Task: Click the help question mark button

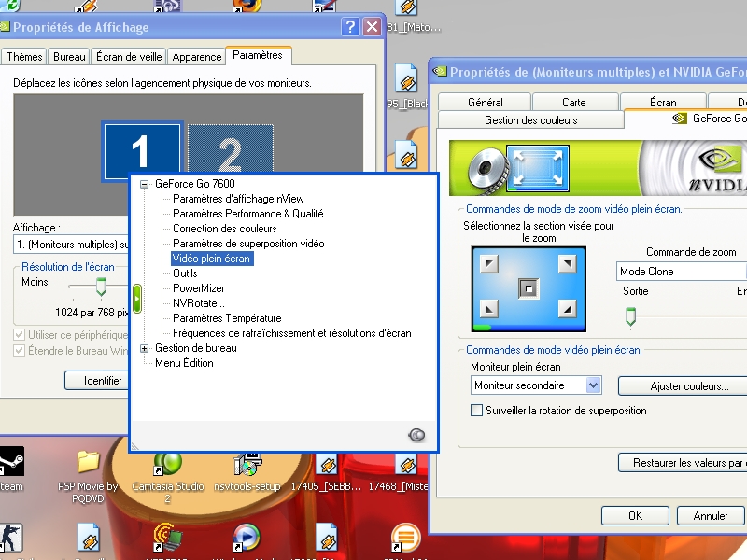Action: coord(350,27)
